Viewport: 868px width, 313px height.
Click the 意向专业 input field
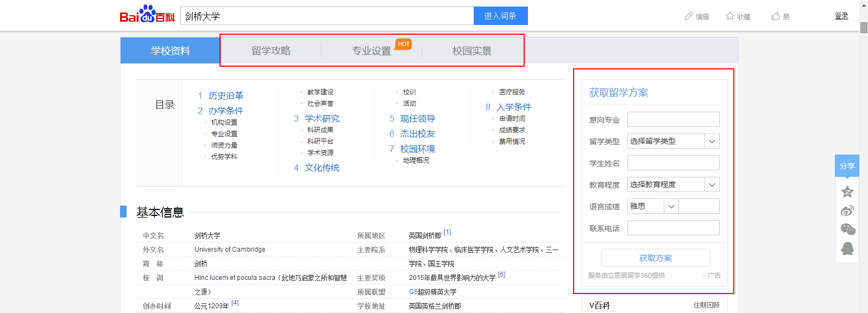[673, 119]
